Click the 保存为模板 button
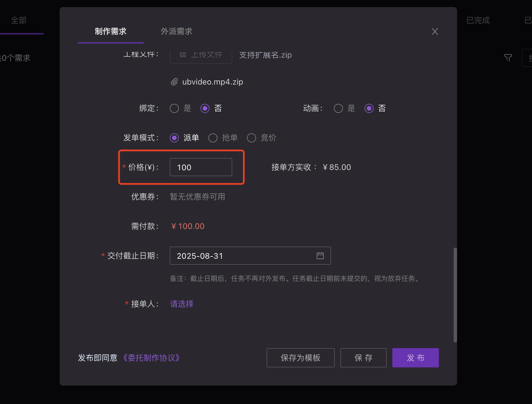The height and width of the screenshot is (404, 532). 300,358
